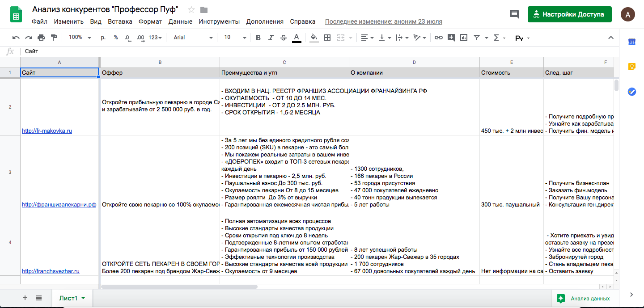Apply currency format (р.)
Image resolution: width=644 pixels, height=308 pixels.
click(x=103, y=38)
